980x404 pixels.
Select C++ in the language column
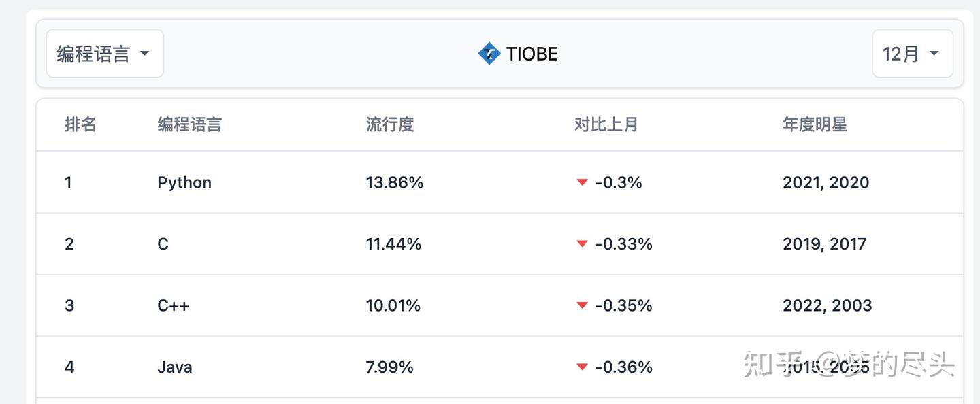coord(174,306)
